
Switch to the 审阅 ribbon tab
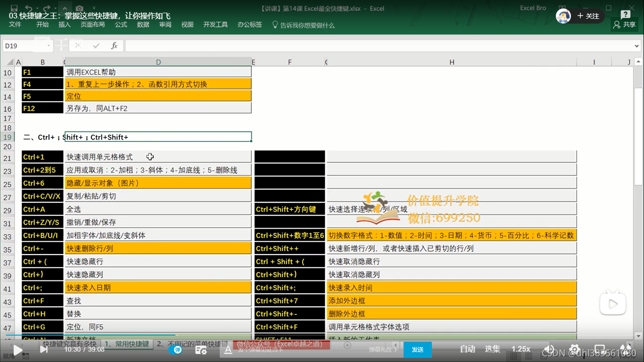coord(165,25)
